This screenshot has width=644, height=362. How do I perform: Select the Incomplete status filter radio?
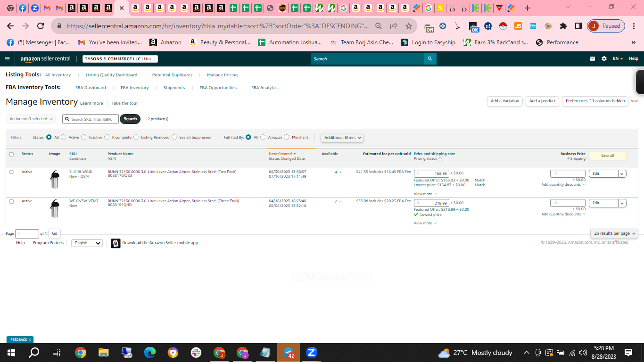coord(107,137)
